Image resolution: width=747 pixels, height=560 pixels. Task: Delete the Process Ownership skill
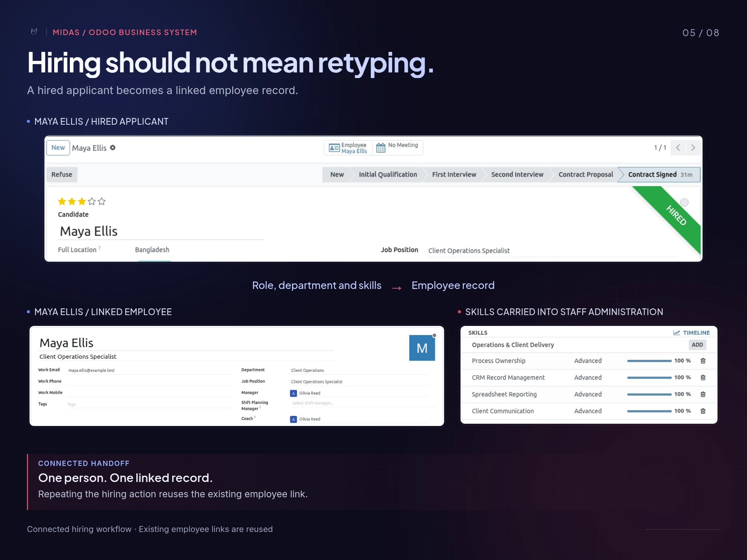[703, 361]
